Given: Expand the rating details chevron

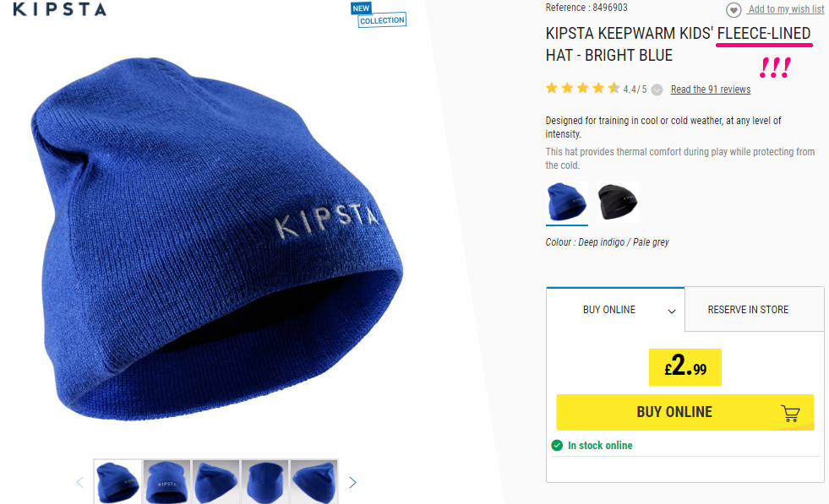Looking at the screenshot, I should (x=657, y=89).
